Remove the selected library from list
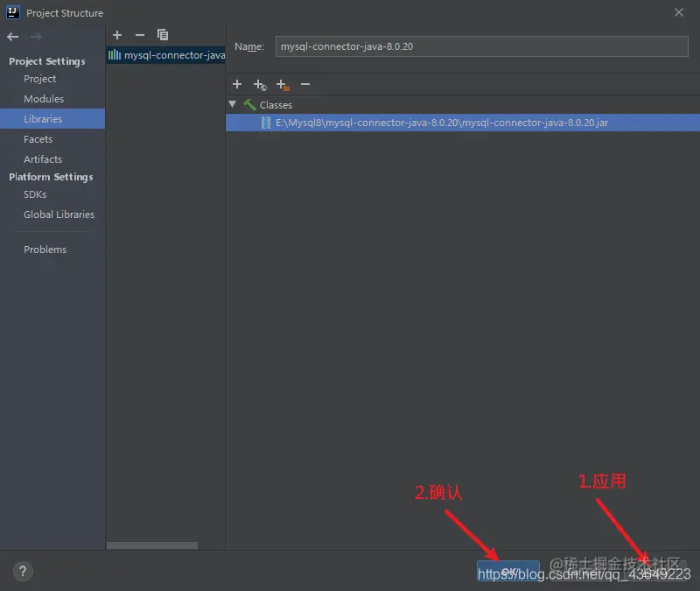The width and height of the screenshot is (700, 591). pos(140,35)
